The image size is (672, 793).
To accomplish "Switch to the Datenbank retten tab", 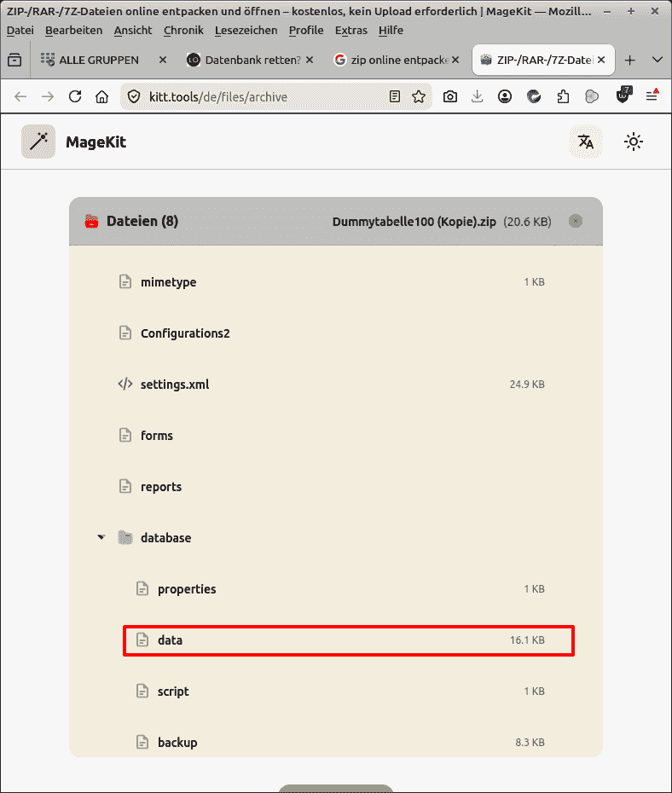I will point(246,60).
